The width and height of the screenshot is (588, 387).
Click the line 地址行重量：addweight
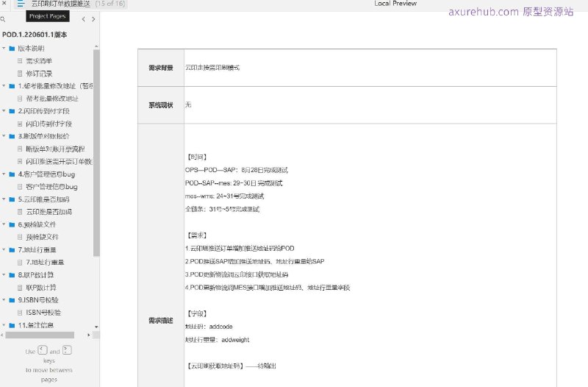tap(217, 340)
